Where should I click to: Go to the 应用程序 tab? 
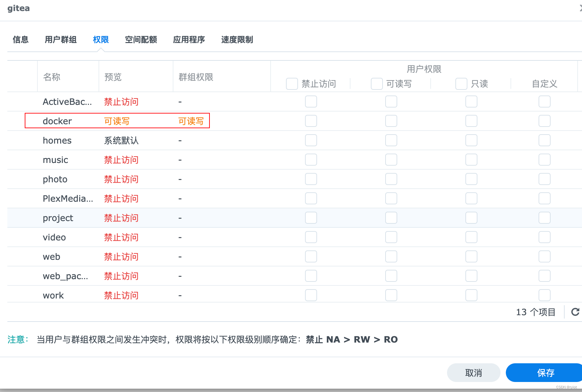189,40
